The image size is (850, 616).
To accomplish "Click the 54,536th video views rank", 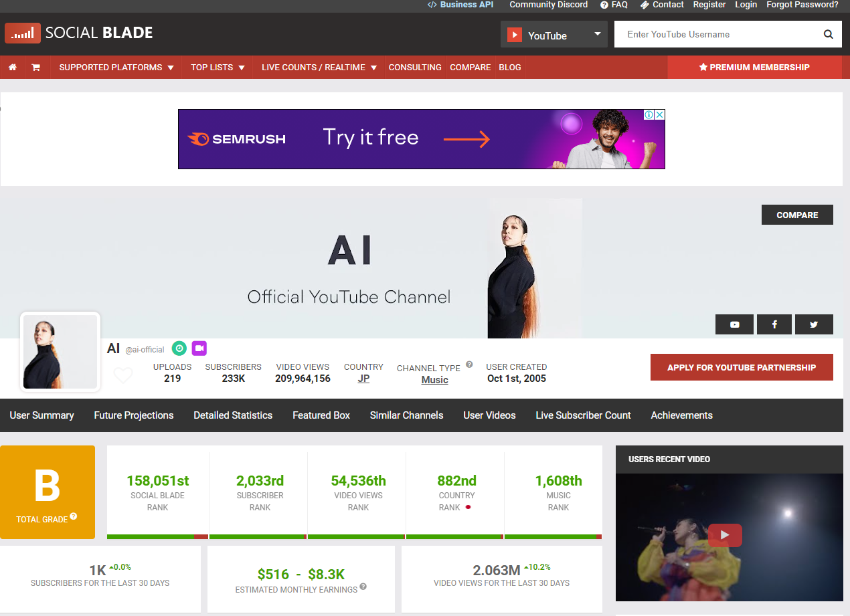I will (x=358, y=480).
